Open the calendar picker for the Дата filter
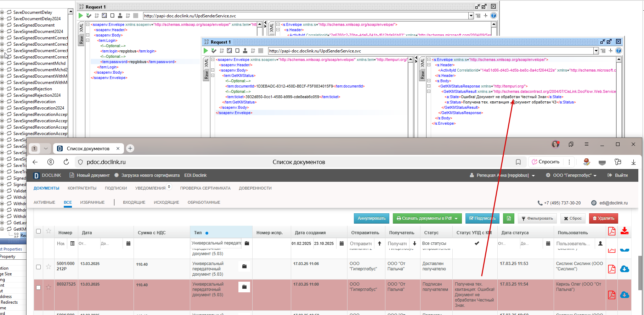Screen dimensions: 644x315 pyautogui.click(x=128, y=243)
